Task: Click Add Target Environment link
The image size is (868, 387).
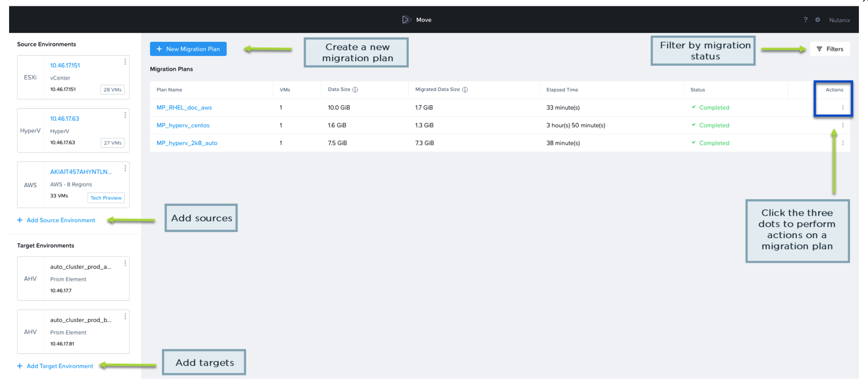Action: (55, 366)
